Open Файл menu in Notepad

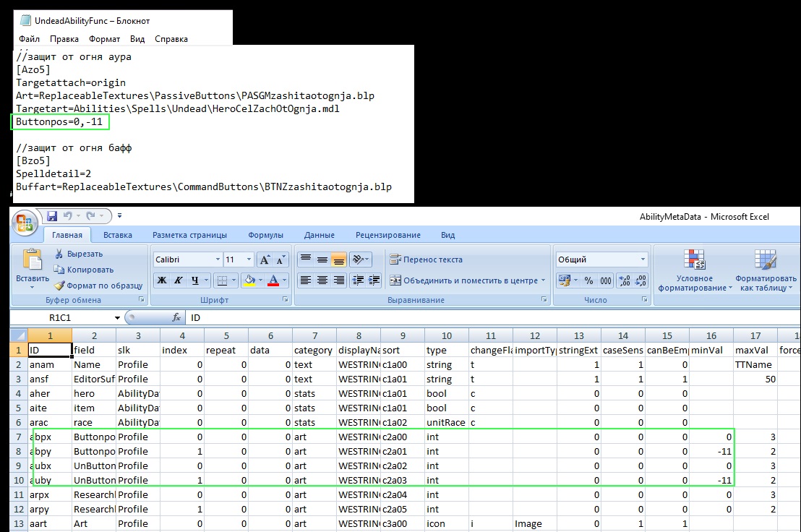[x=29, y=39]
